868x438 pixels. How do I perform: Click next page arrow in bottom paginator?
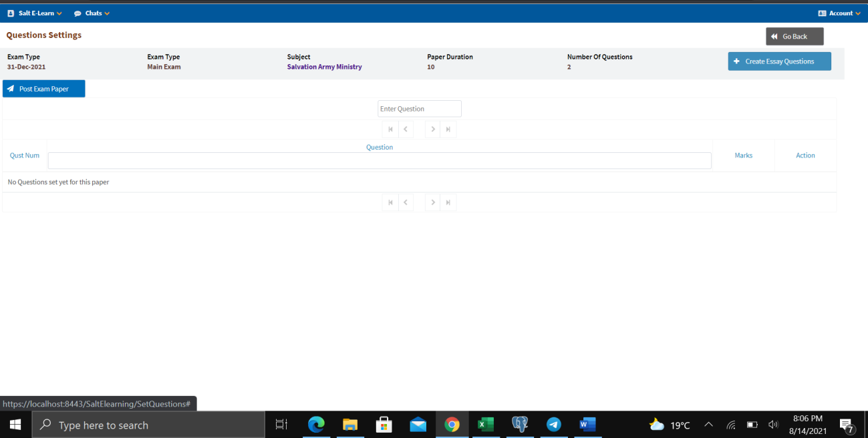[433, 202]
